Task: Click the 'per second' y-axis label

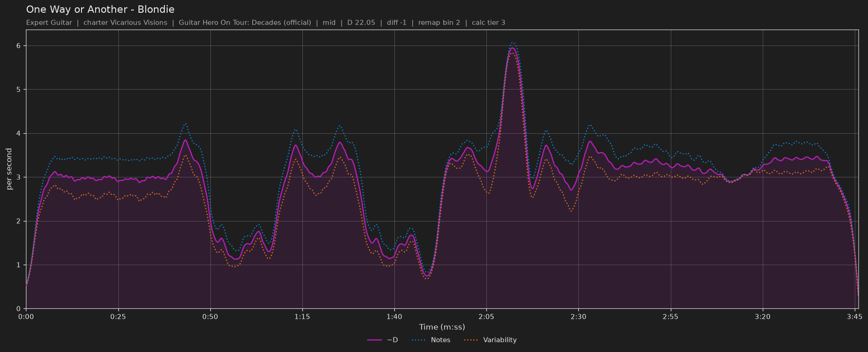Action: (9, 169)
